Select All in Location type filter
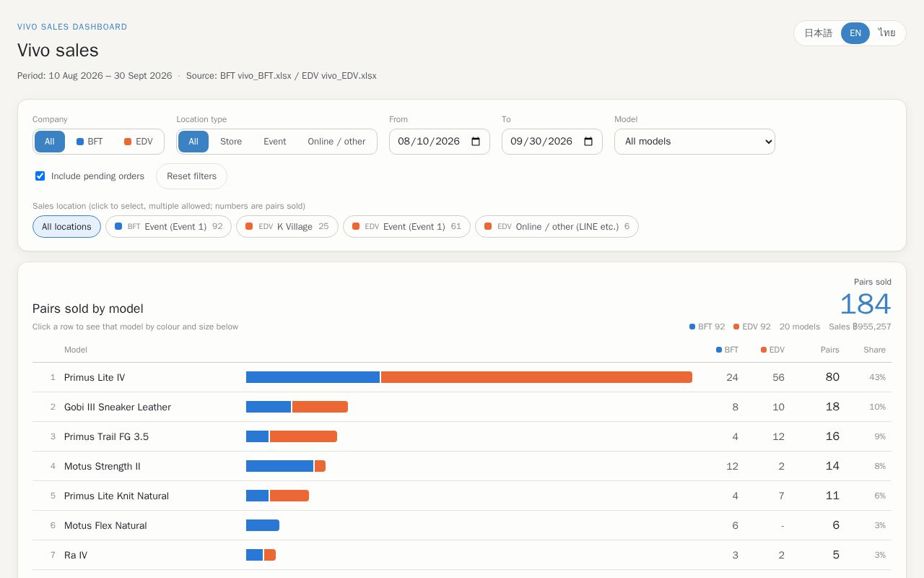Screen dimensions: 924x578 (193, 142)
